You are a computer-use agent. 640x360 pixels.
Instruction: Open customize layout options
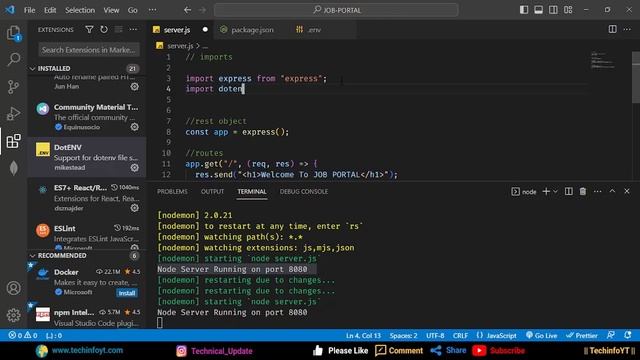click(568, 10)
